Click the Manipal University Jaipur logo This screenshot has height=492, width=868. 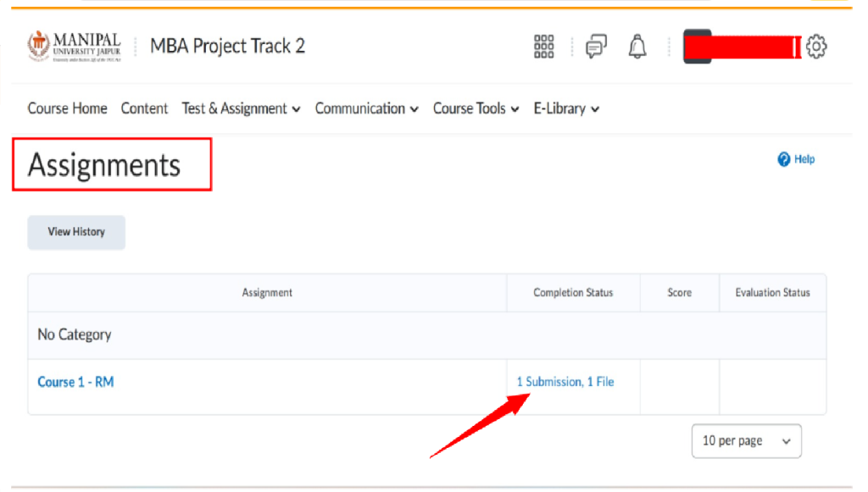pos(75,47)
